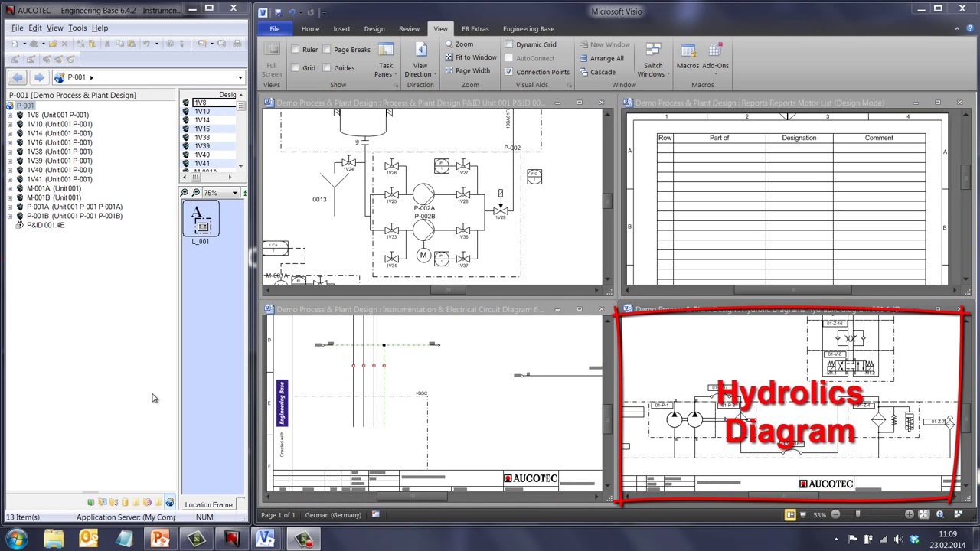Open the Add-Ons menu icon
Viewport: 980px width, 551px height.
(715, 51)
